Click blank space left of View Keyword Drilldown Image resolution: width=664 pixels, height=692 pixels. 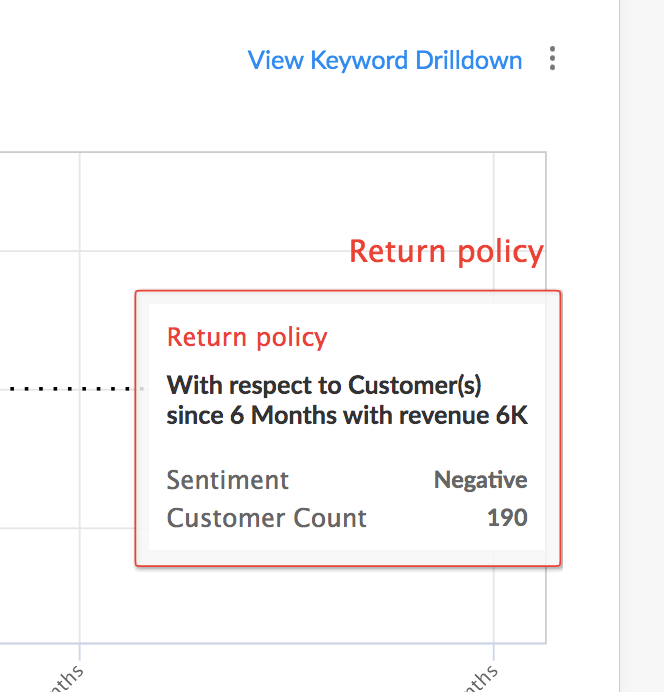120,60
